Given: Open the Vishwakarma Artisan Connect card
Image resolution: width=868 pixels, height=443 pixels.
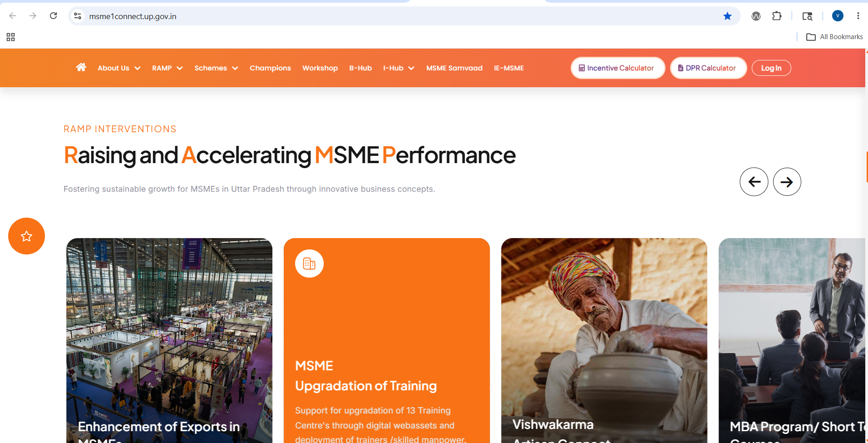Looking at the screenshot, I should (604, 340).
